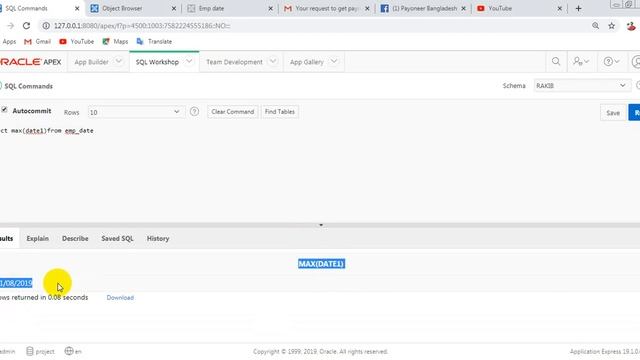The height and width of the screenshot is (360, 640).
Task: Click the help icon beside Rows
Action: 194,111
